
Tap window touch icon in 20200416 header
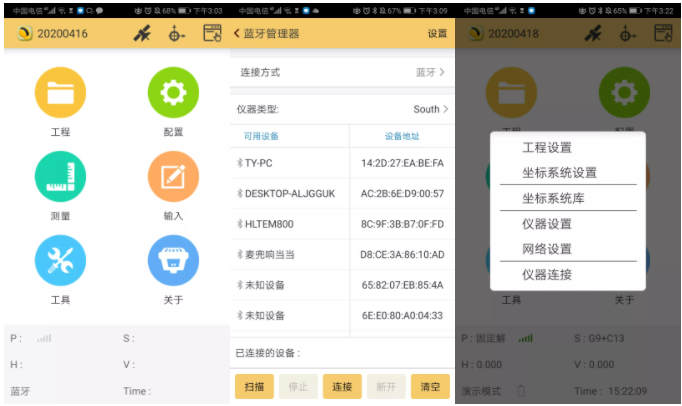[x=212, y=33]
